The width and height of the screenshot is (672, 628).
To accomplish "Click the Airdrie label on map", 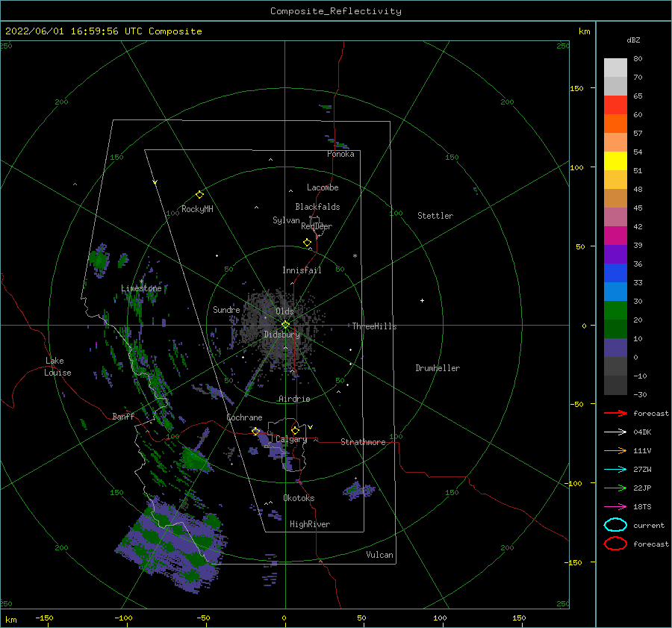I will (294, 399).
